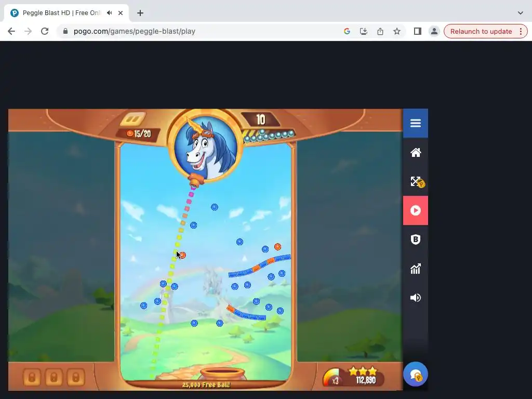Viewport: 532px width, 399px height.
Task: Open the stats chart icon
Action: point(415,269)
